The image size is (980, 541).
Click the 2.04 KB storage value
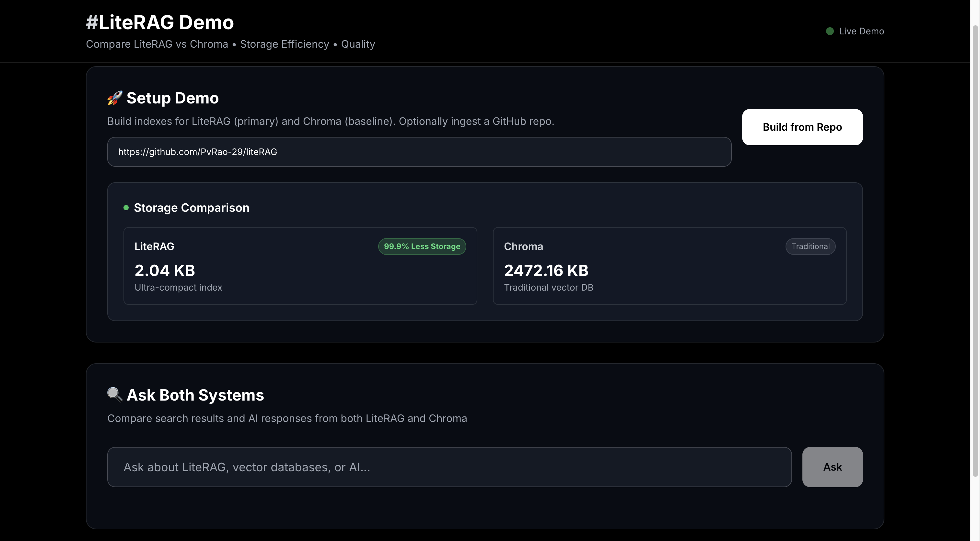point(165,271)
